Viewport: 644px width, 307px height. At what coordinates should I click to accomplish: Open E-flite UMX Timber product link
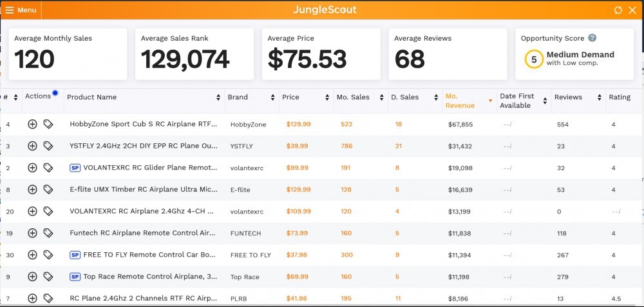(144, 190)
